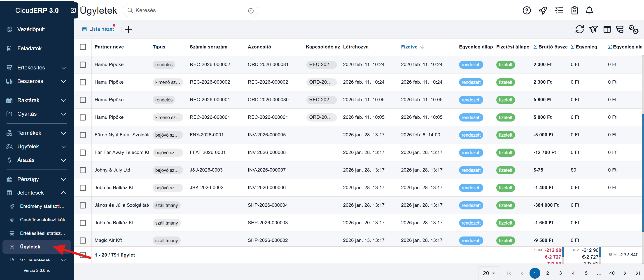Open the page size 20 dropdown
The image size is (644, 280).
click(x=489, y=273)
